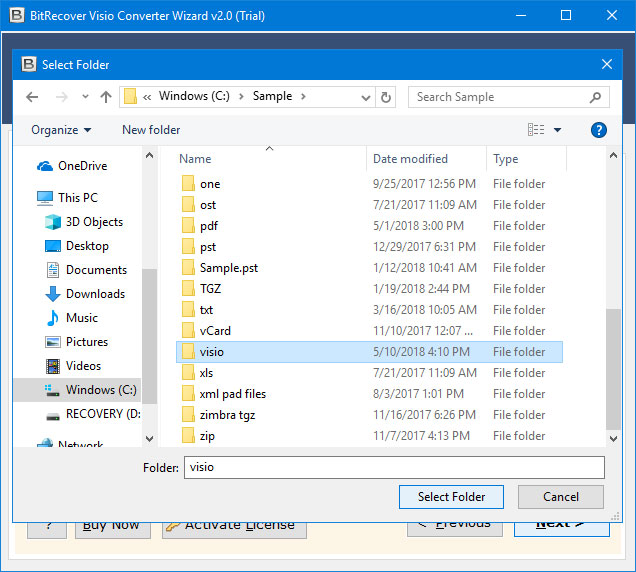Go back with the left arrow button
The image size is (636, 572).
[x=32, y=97]
